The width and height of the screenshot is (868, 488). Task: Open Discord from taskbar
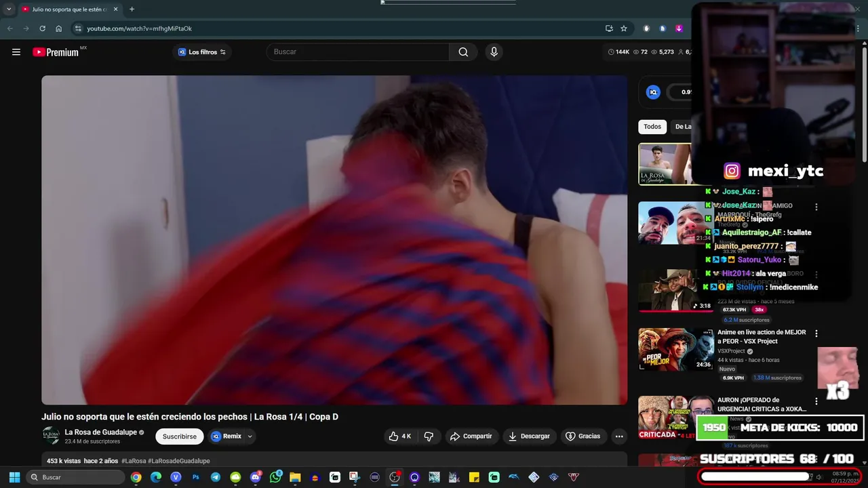(x=256, y=477)
